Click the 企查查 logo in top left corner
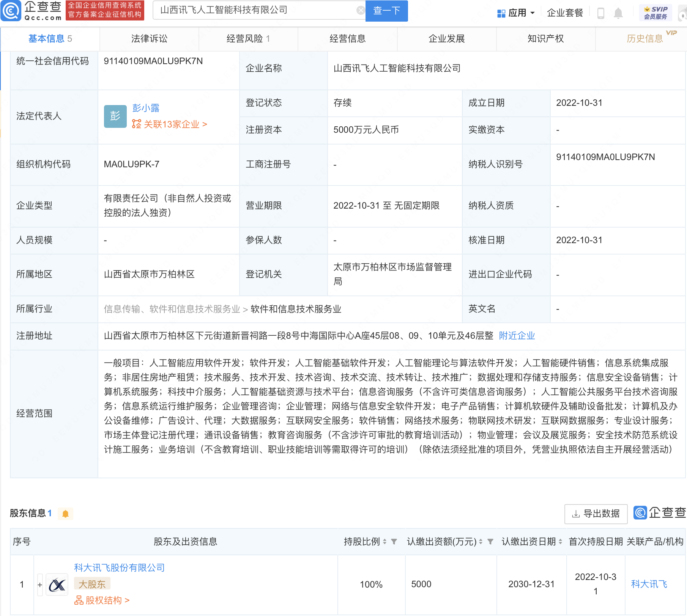 (28, 11)
